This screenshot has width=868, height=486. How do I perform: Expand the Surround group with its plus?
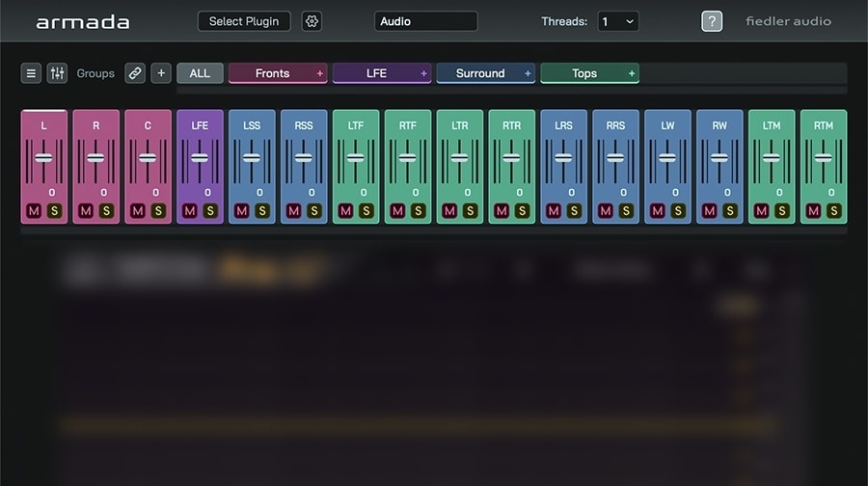pyautogui.click(x=528, y=73)
